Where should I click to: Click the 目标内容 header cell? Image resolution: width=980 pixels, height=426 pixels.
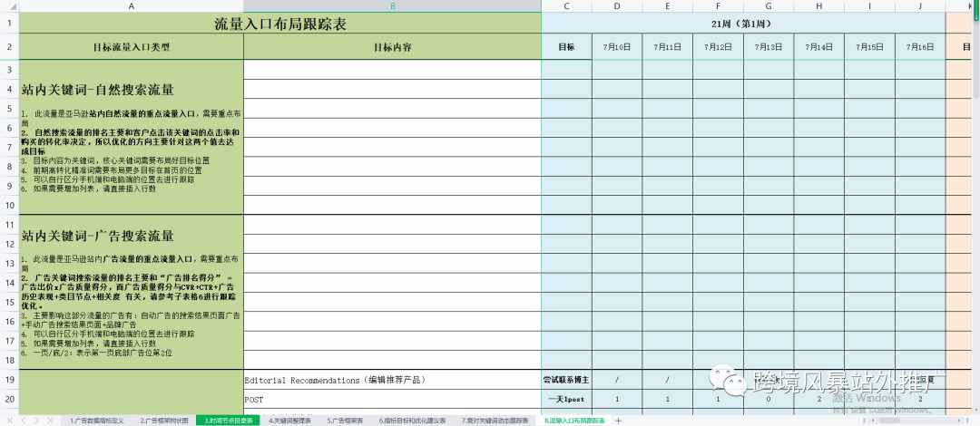pos(393,47)
